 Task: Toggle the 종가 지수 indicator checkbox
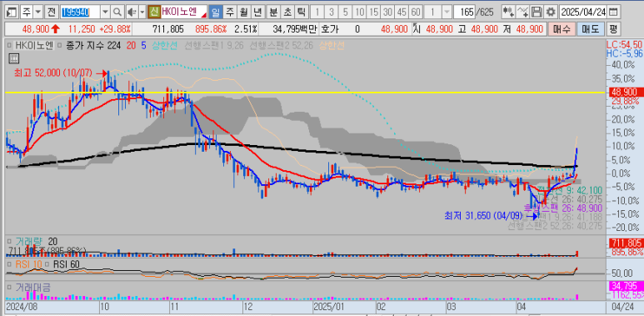point(60,46)
